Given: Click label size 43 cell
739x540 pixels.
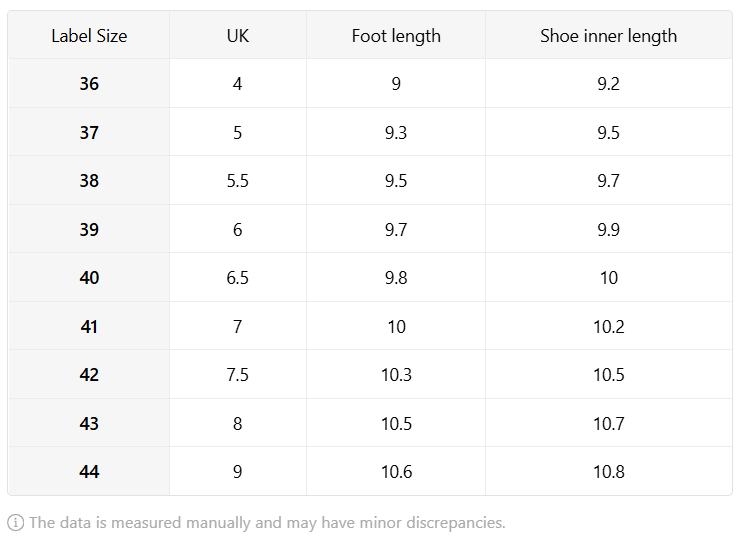Looking at the screenshot, I should tap(89, 423).
